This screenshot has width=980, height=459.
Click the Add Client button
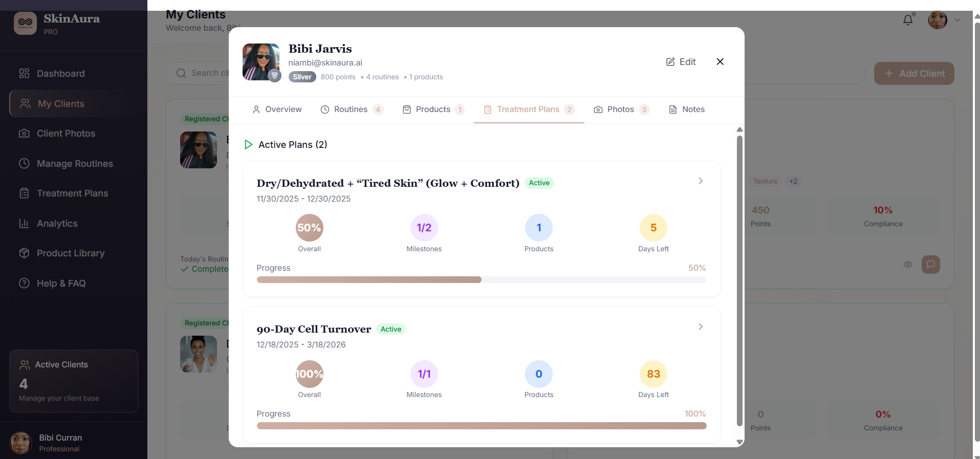(913, 74)
